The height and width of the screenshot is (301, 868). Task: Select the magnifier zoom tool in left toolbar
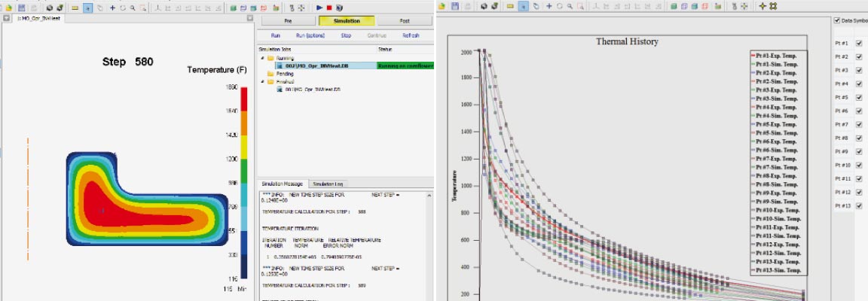(x=132, y=8)
